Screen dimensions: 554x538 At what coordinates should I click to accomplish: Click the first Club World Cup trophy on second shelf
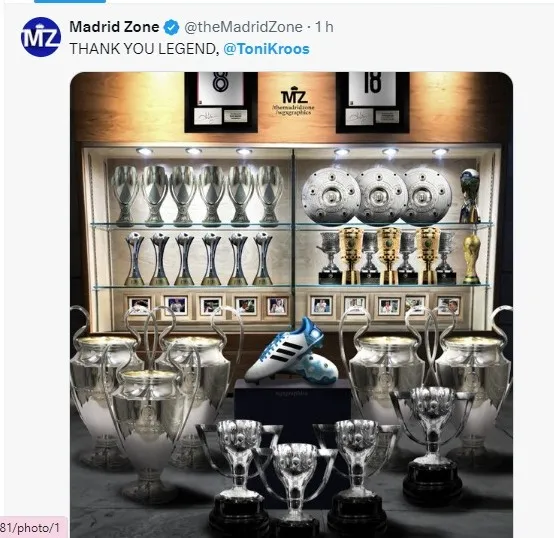135,259
